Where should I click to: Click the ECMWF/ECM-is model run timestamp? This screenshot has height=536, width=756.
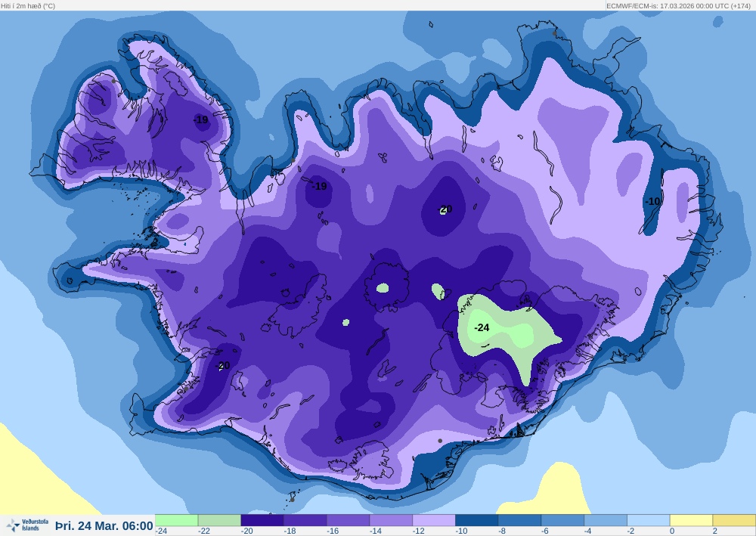tap(678, 6)
